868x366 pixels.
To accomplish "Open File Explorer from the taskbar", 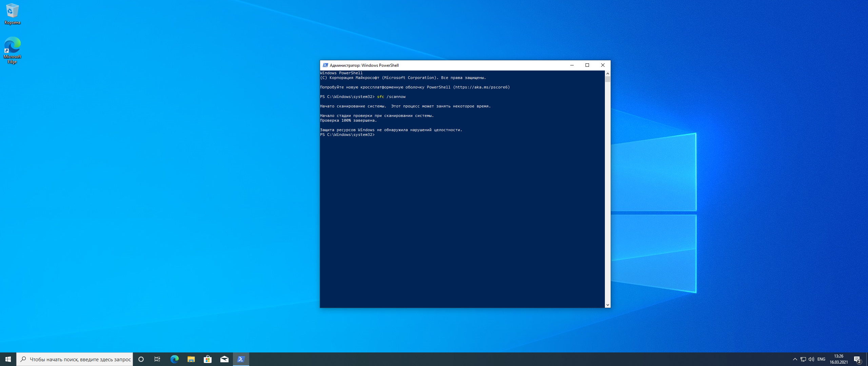I will [191, 359].
